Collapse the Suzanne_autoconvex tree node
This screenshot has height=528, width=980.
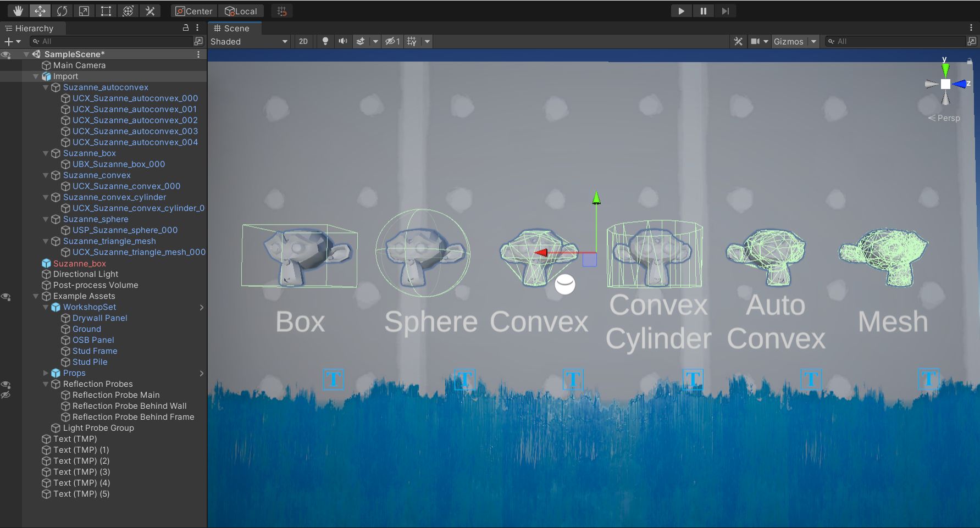click(46, 87)
